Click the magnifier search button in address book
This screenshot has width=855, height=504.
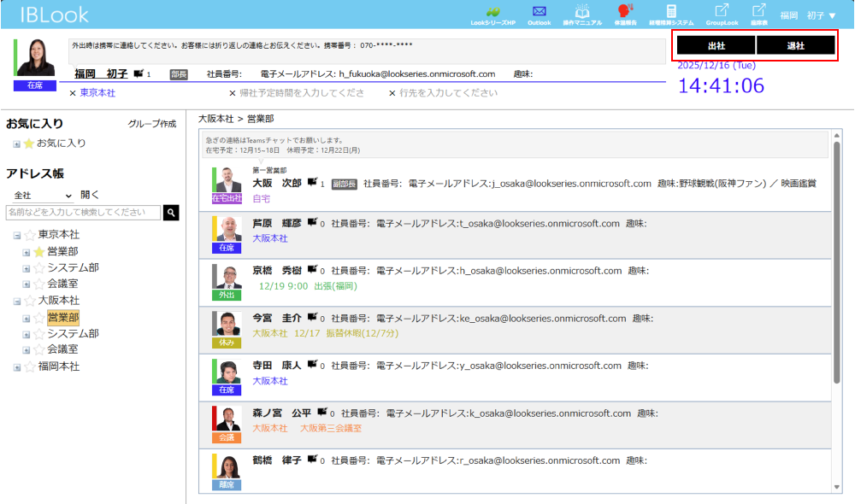coord(171,213)
